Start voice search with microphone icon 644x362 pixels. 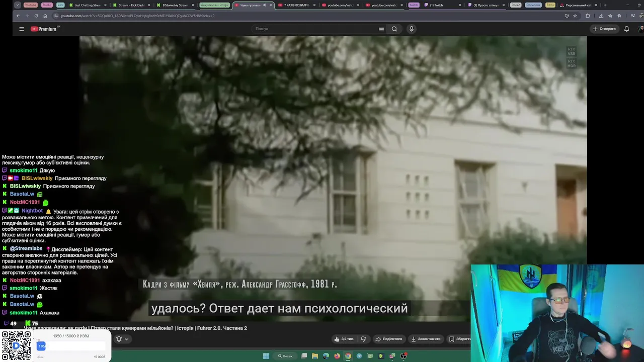[x=411, y=29]
